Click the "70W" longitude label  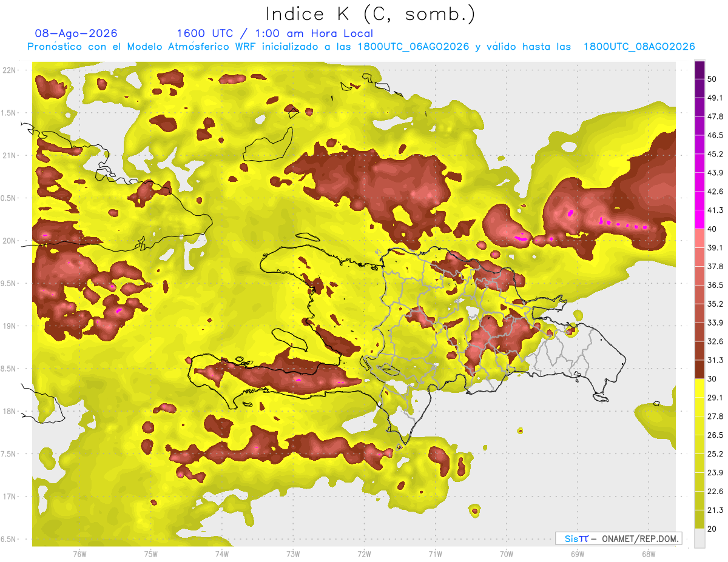click(506, 554)
